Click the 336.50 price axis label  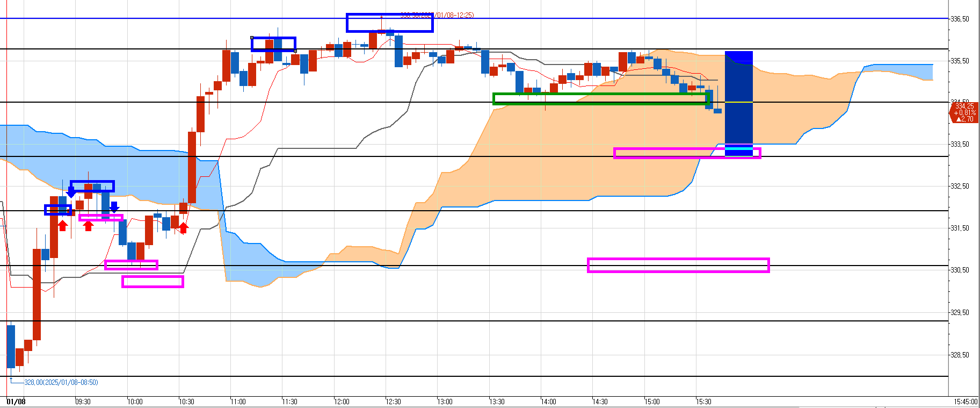click(x=960, y=19)
